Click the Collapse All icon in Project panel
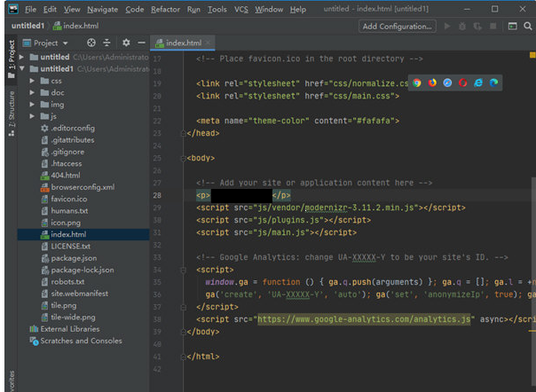 106,43
